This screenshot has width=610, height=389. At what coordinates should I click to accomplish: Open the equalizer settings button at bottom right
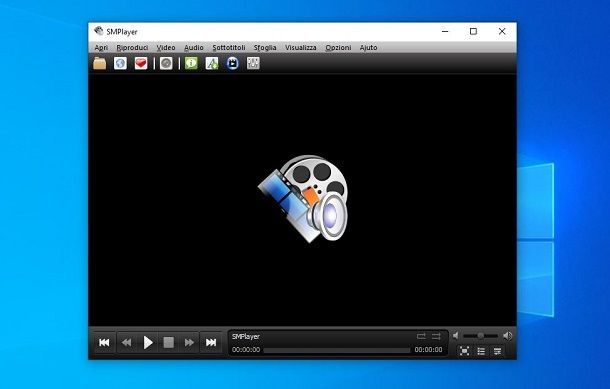(498, 351)
